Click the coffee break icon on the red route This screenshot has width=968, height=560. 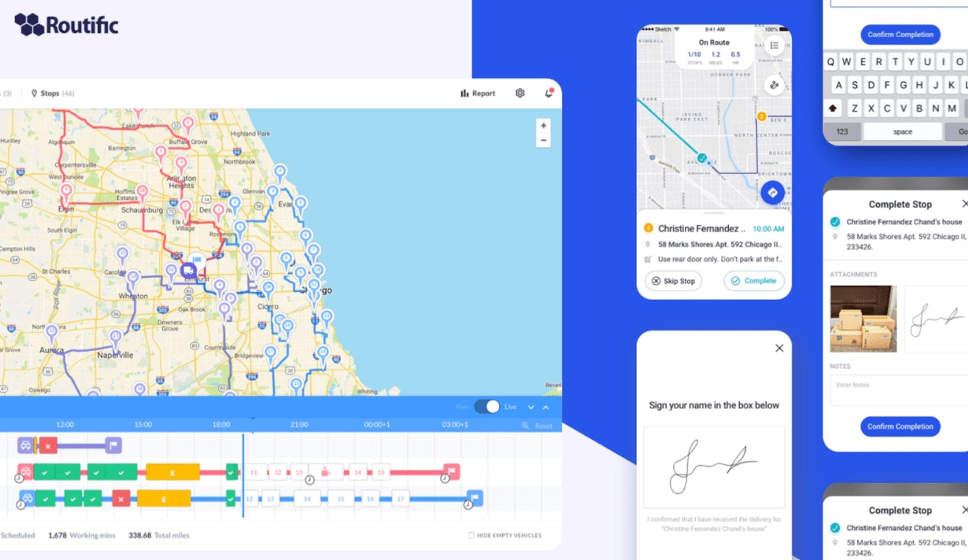tap(326, 472)
